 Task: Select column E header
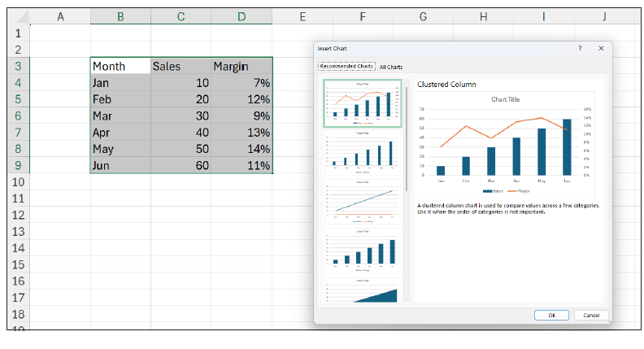point(302,15)
